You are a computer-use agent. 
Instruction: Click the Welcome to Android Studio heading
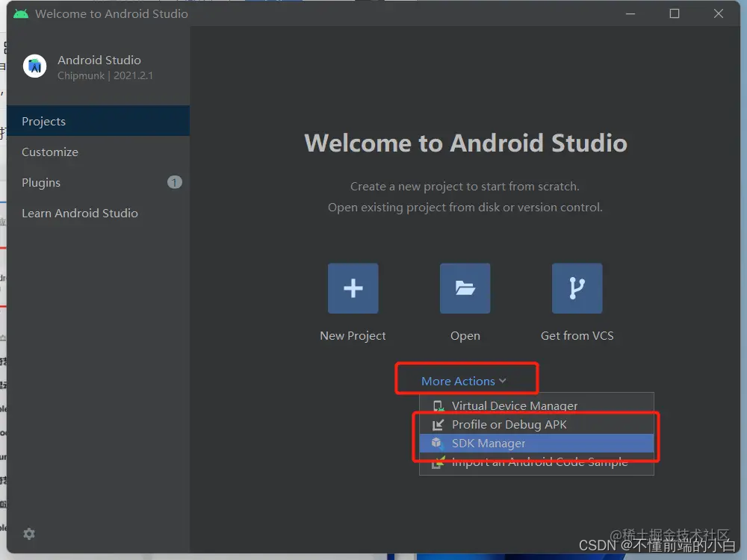465,143
